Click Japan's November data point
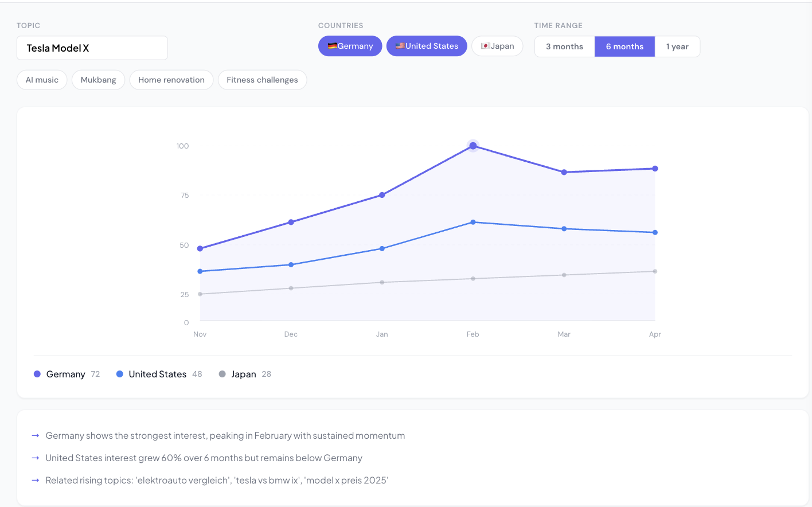This screenshot has width=812, height=507. coord(200,294)
